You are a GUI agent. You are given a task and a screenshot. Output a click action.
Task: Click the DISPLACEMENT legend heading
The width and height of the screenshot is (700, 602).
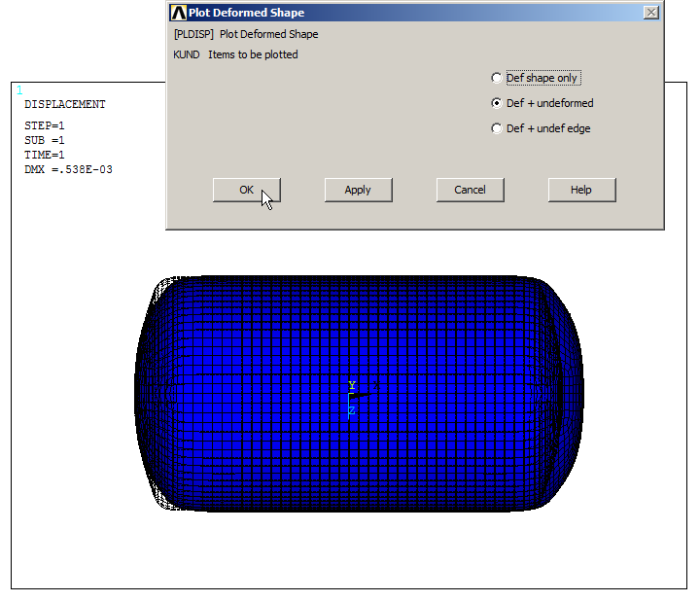64,104
